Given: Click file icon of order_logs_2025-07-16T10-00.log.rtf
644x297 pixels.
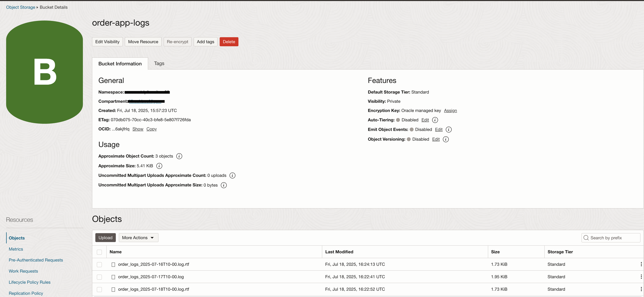Looking at the screenshot, I should tap(113, 264).
